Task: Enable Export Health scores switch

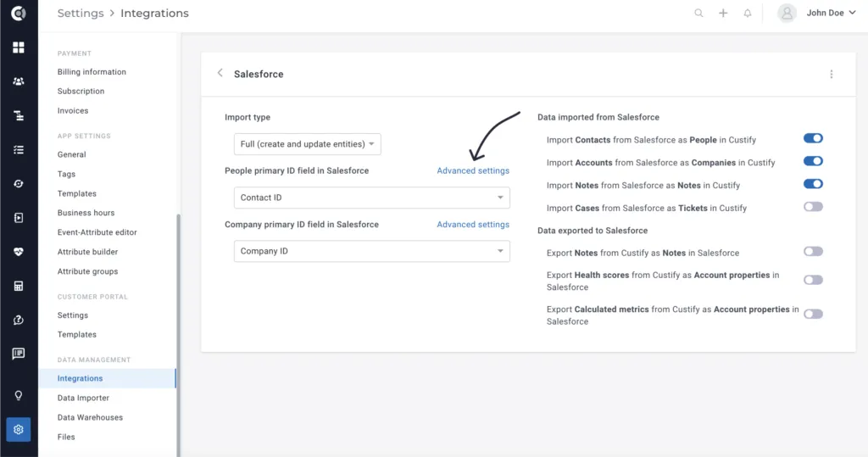Action: pos(813,280)
